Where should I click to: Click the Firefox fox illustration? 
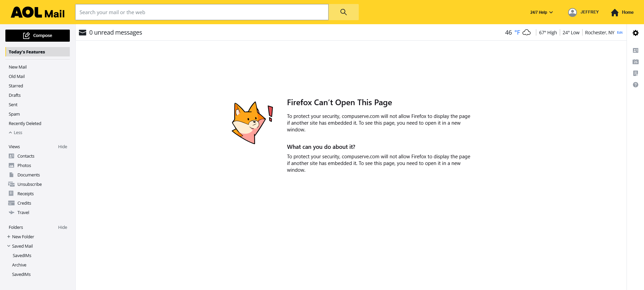pyautogui.click(x=252, y=123)
